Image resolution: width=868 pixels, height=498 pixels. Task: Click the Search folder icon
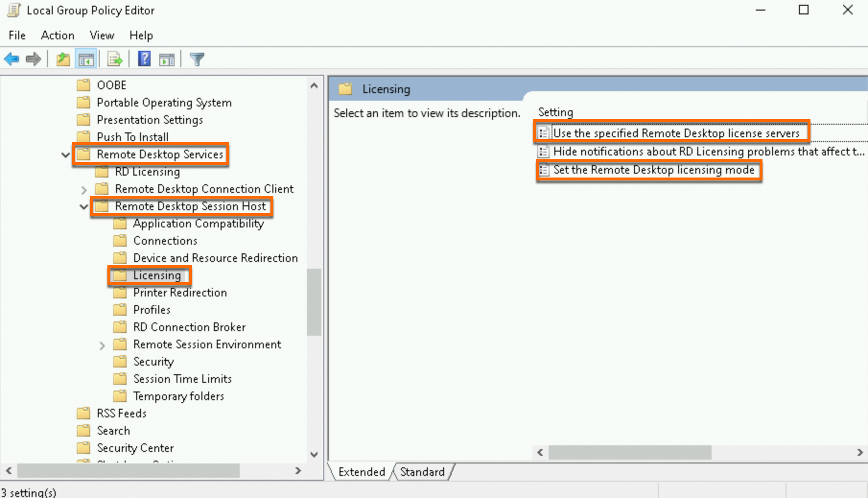84,431
